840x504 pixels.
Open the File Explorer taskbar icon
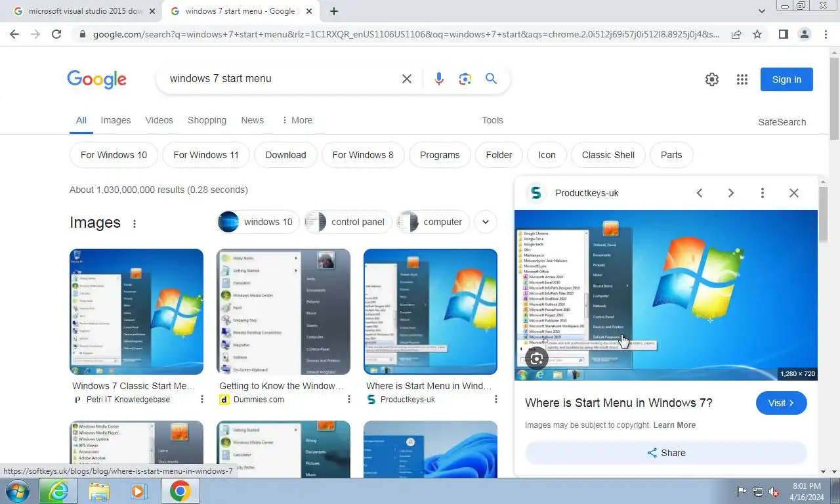pyautogui.click(x=99, y=492)
